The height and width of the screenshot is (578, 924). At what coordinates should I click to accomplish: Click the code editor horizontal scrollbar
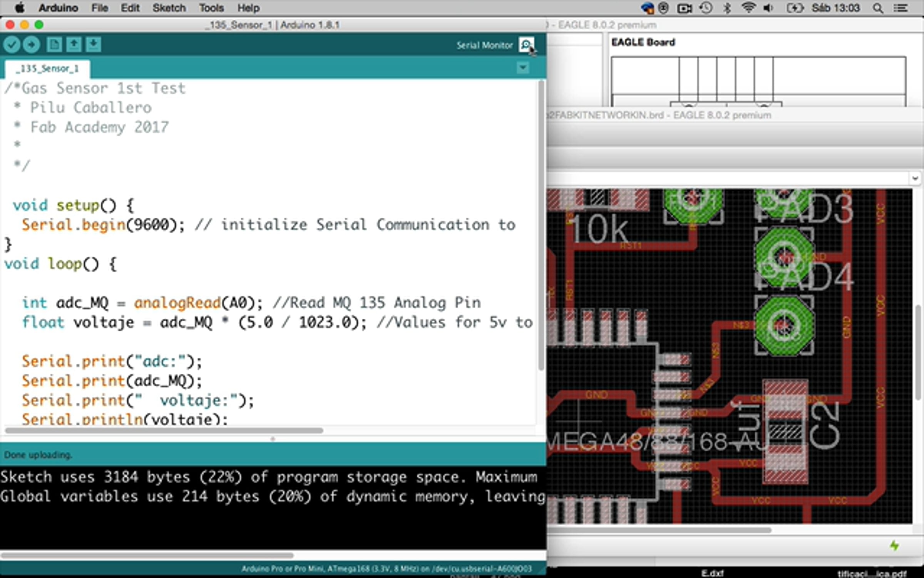coord(164,430)
